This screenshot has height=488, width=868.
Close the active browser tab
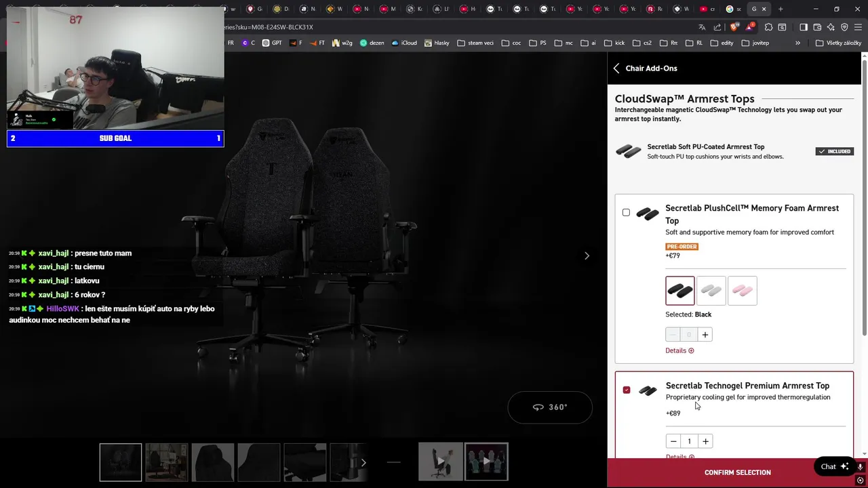pyautogui.click(x=764, y=9)
